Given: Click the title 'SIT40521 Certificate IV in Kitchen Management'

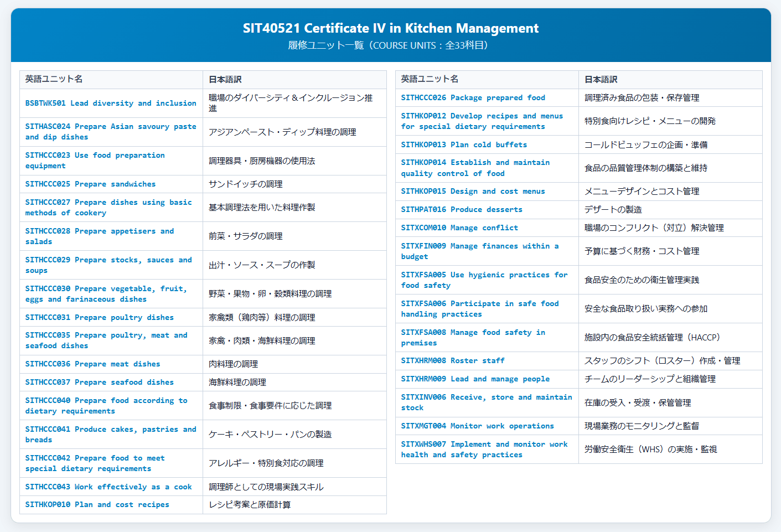Looking at the screenshot, I should (x=391, y=28).
